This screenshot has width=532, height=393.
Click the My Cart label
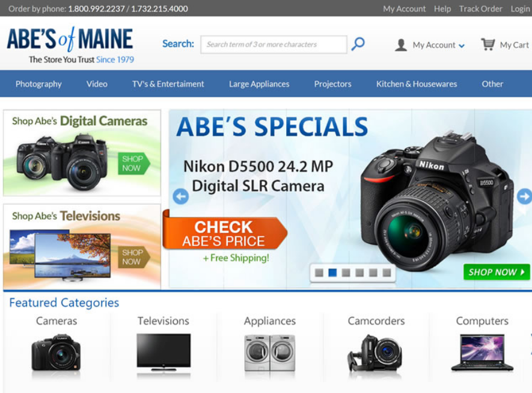pos(514,45)
